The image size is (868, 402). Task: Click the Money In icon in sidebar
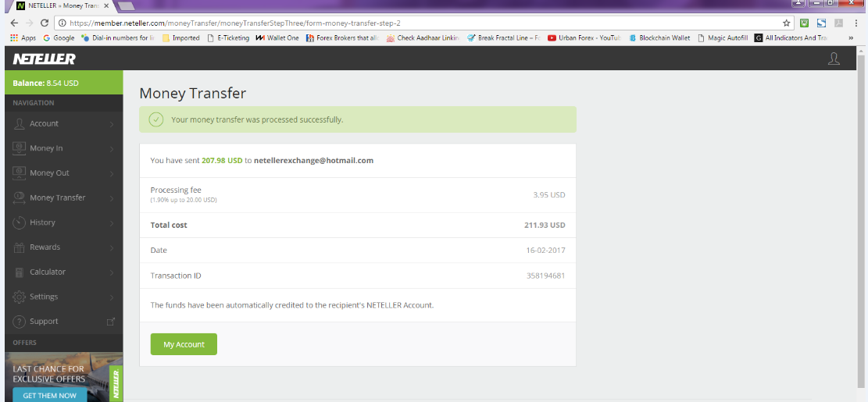tap(20, 148)
